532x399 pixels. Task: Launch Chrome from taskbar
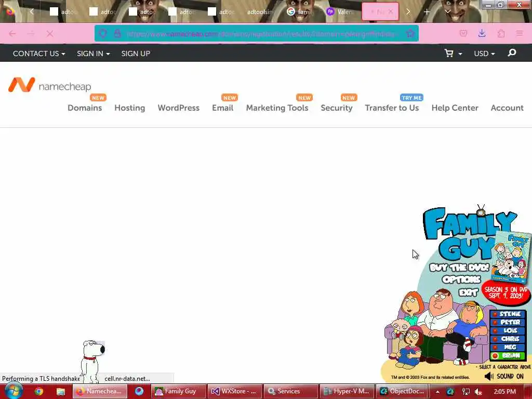click(x=38, y=391)
